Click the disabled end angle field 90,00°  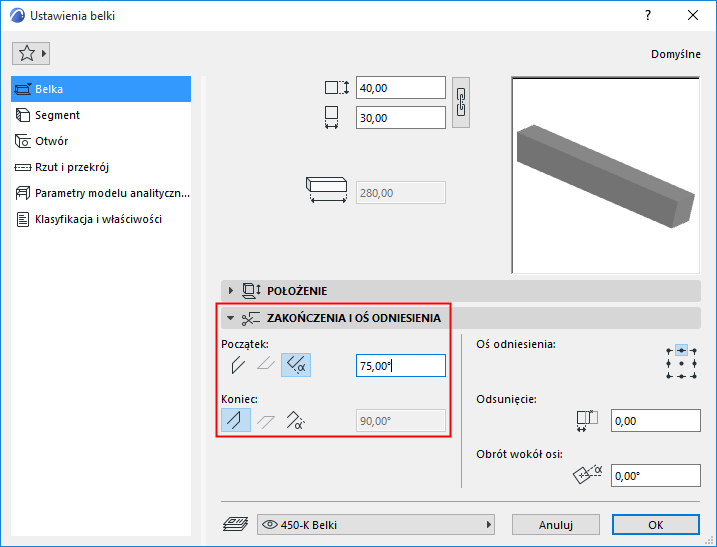[401, 421]
